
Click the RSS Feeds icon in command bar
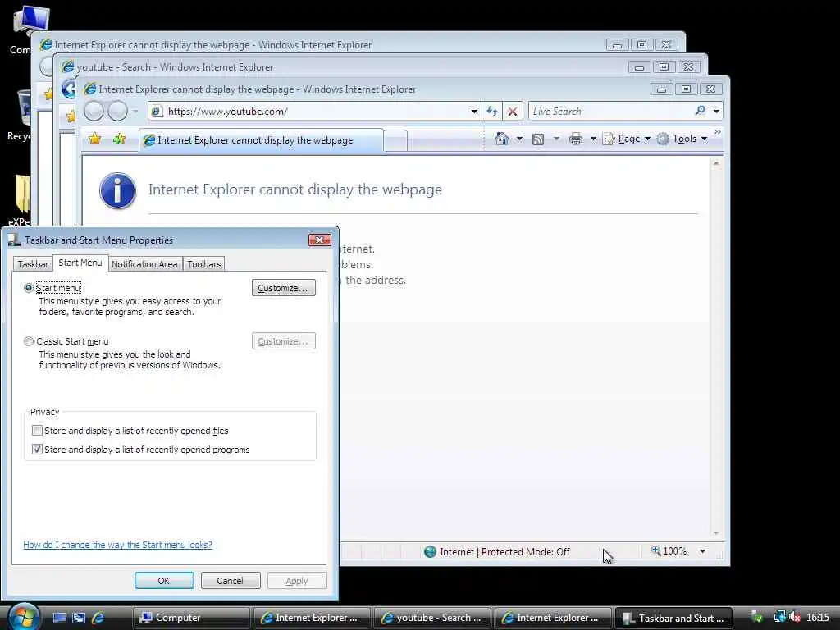(538, 139)
